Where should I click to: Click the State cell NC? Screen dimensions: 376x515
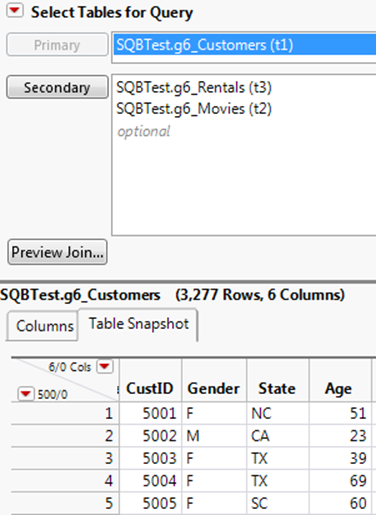pos(278,413)
